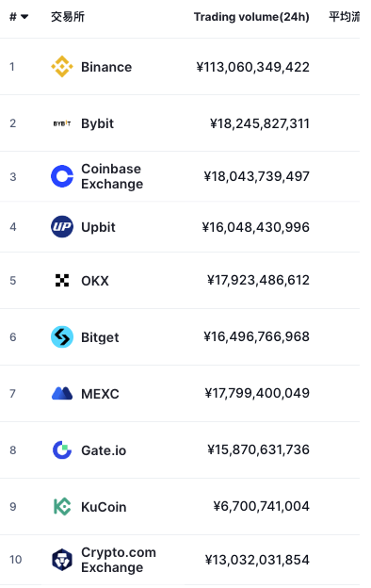
Task: Click the partially visible 平均流 column header
Action: 344,17
